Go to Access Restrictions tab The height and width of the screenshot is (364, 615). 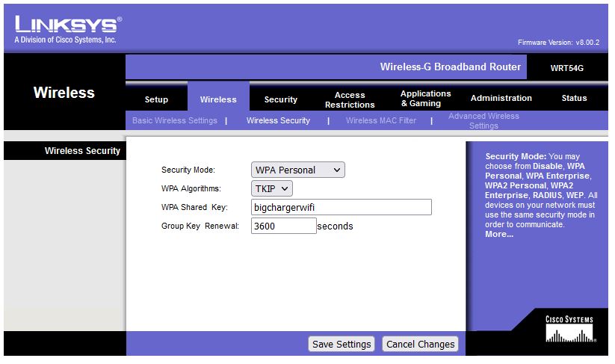click(350, 100)
